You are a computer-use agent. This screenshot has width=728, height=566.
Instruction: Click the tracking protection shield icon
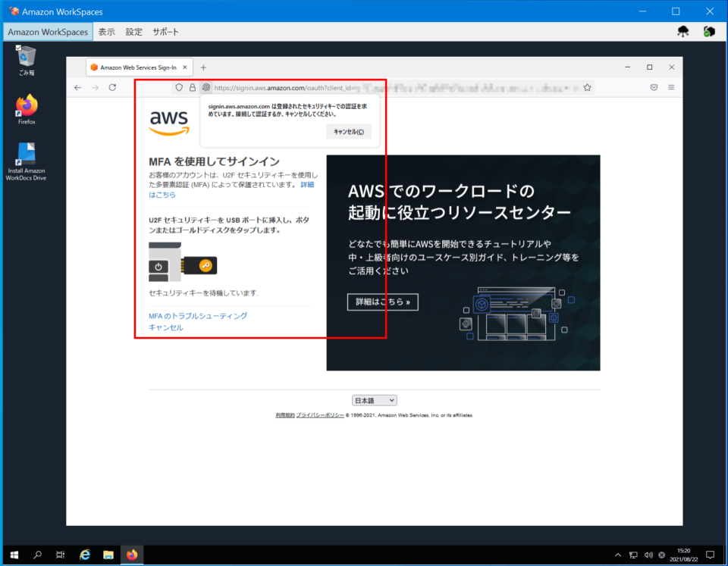[x=178, y=87]
